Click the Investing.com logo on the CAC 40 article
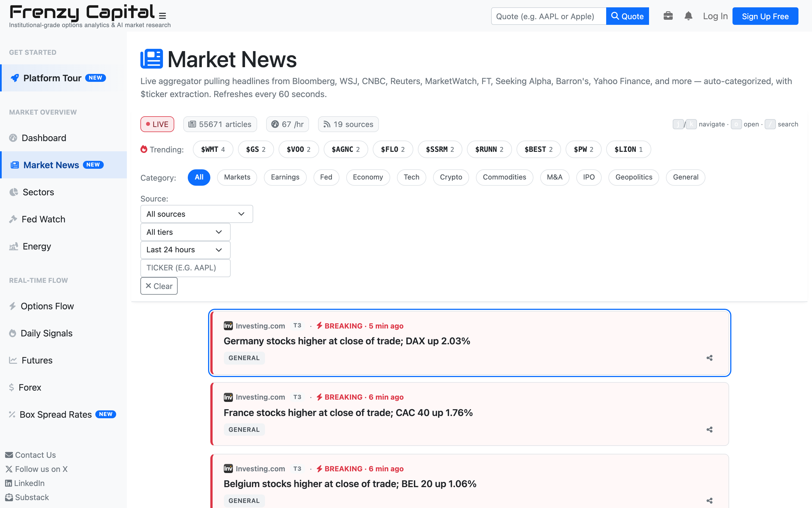Image resolution: width=812 pixels, height=508 pixels. tap(228, 397)
